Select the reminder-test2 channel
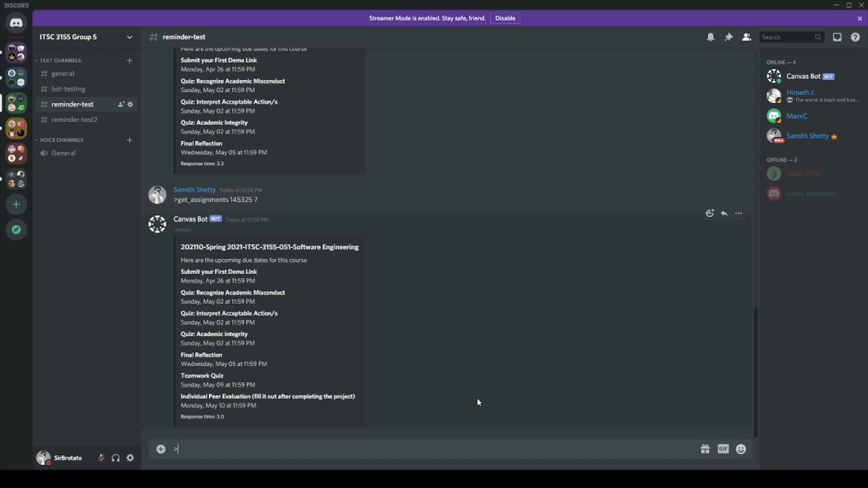Viewport: 868px width, 488px height. click(x=74, y=120)
